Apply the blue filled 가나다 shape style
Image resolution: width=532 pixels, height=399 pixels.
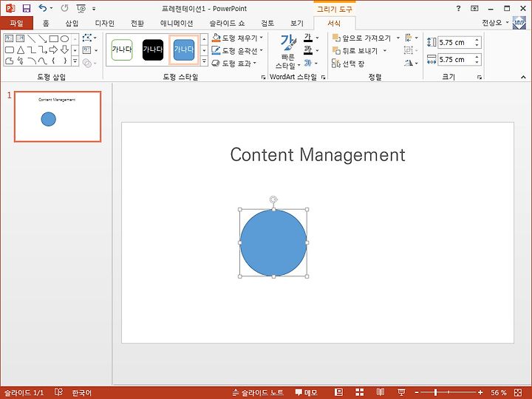coord(184,50)
